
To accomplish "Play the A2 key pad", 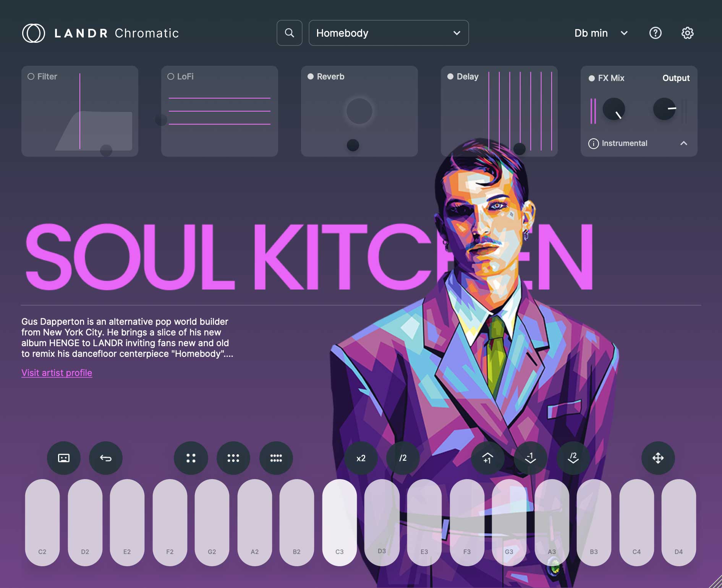I will 255,523.
